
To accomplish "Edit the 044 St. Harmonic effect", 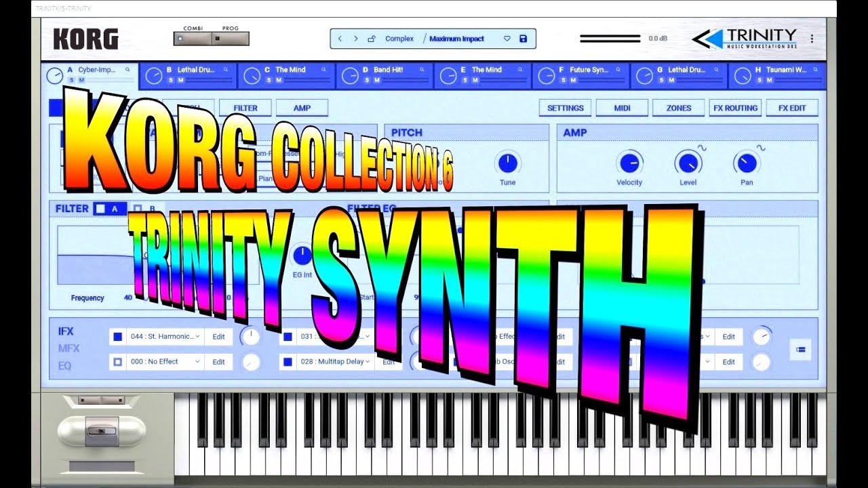I will [218, 336].
